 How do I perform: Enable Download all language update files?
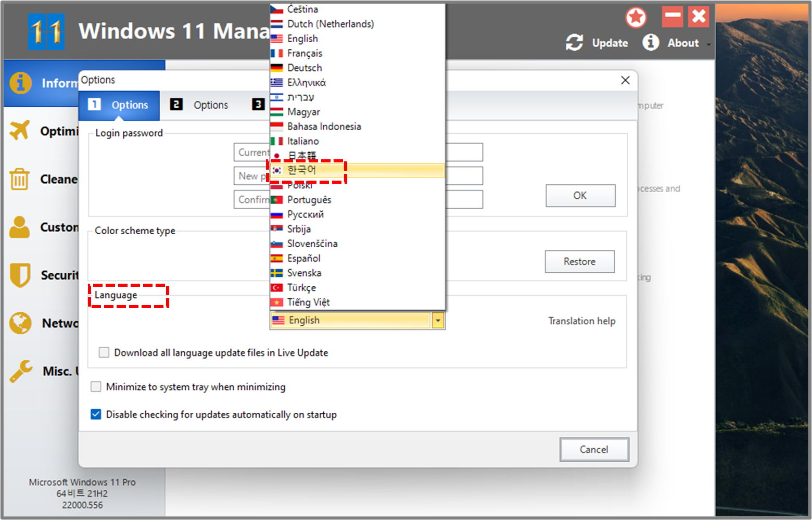pyautogui.click(x=104, y=352)
